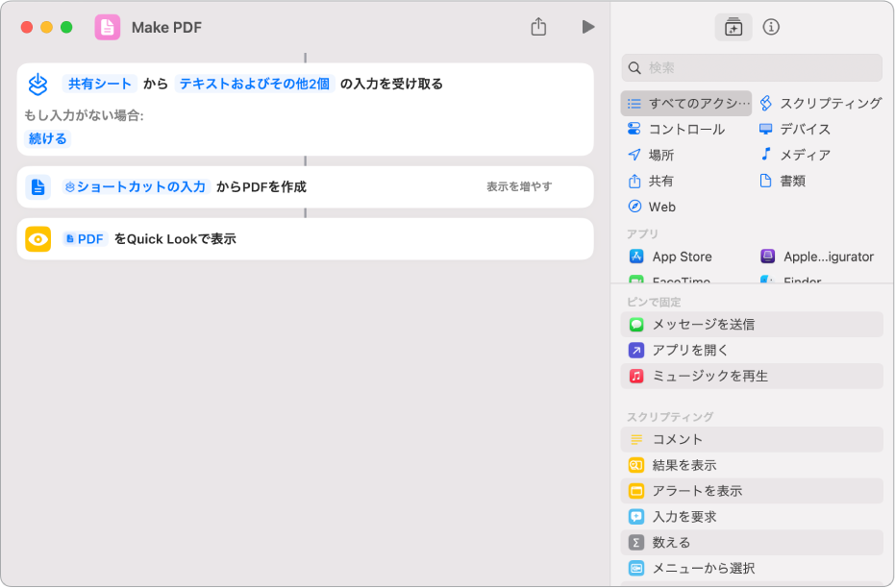Open Apple Configurator actions
Image resolution: width=895 pixels, height=588 pixels.
coord(817,257)
